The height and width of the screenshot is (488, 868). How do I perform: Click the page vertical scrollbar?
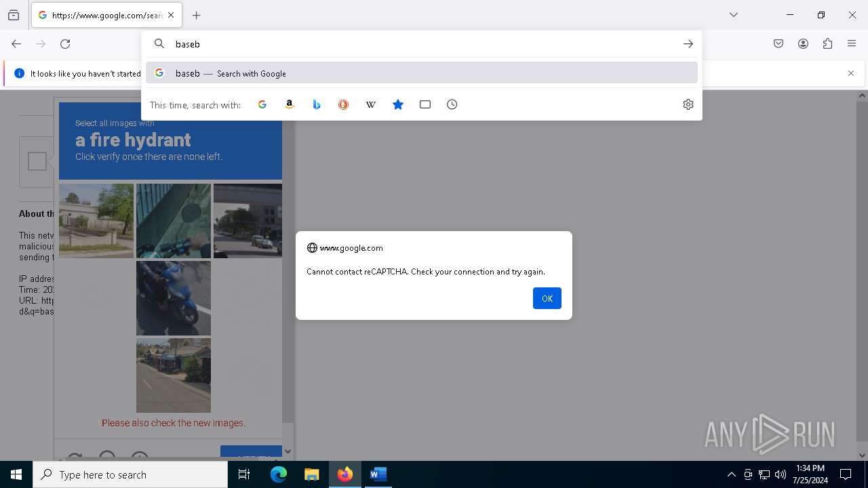tap(863, 275)
